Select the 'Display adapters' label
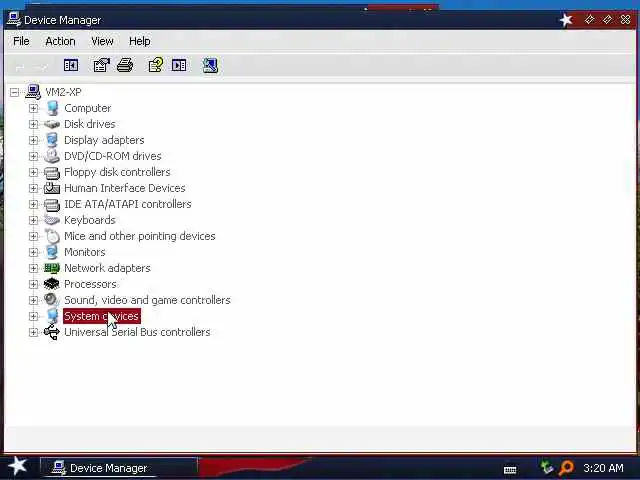Viewport: 640px width, 480px height. click(104, 140)
